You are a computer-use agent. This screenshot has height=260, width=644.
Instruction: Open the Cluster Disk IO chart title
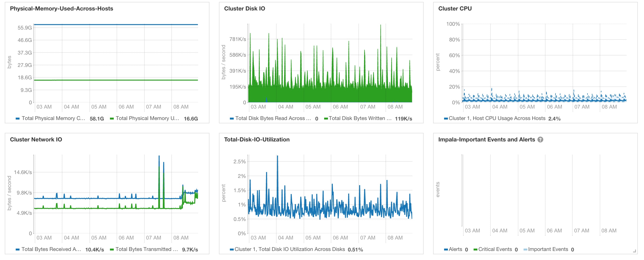(244, 9)
